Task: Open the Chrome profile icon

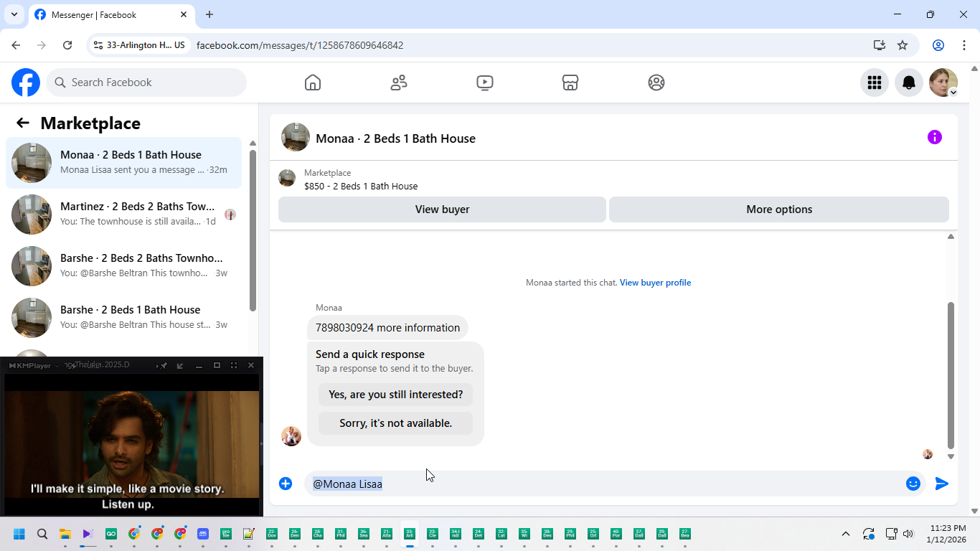Action: (x=938, y=45)
